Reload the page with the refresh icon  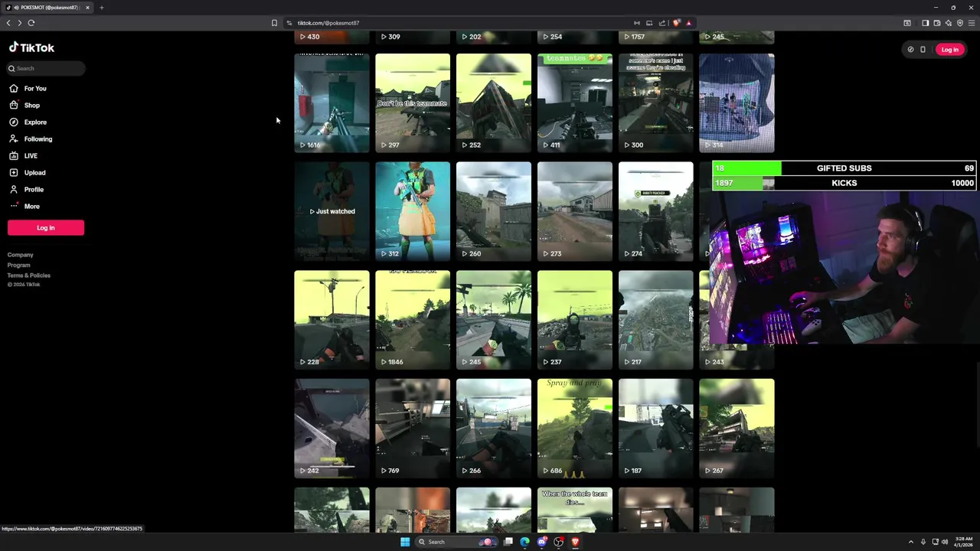(31, 23)
